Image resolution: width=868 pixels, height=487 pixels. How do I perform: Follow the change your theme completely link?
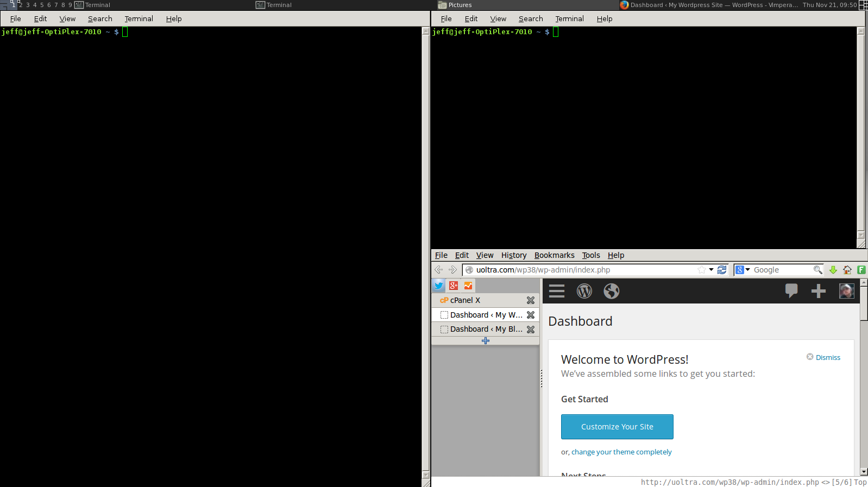[x=621, y=452]
